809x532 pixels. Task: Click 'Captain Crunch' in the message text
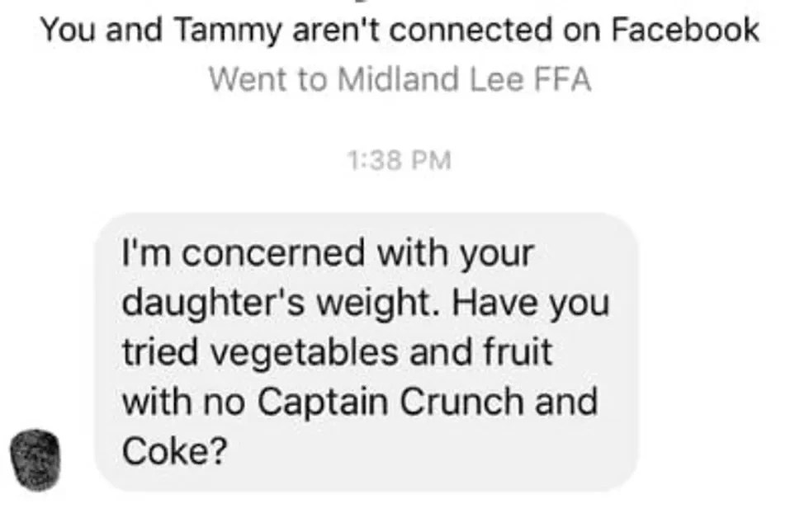(390, 402)
